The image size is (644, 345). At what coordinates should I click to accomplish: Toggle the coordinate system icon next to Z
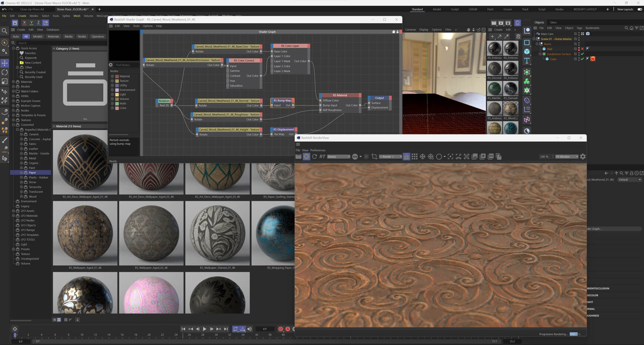pyautogui.click(x=46, y=23)
